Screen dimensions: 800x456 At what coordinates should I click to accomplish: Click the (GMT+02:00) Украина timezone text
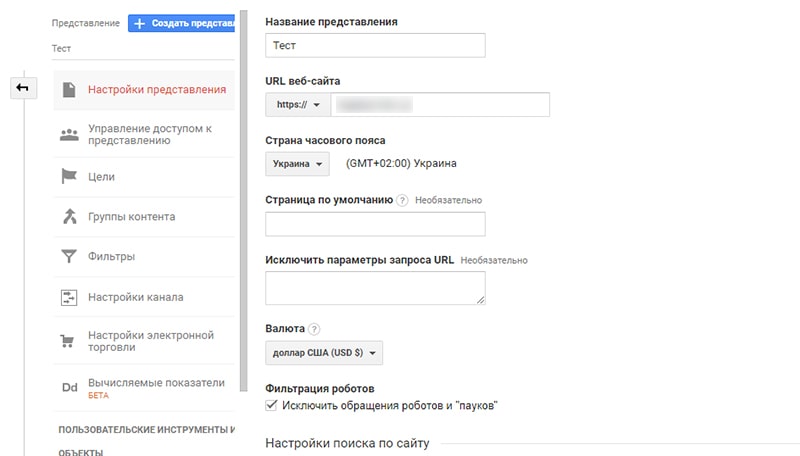pos(401,164)
